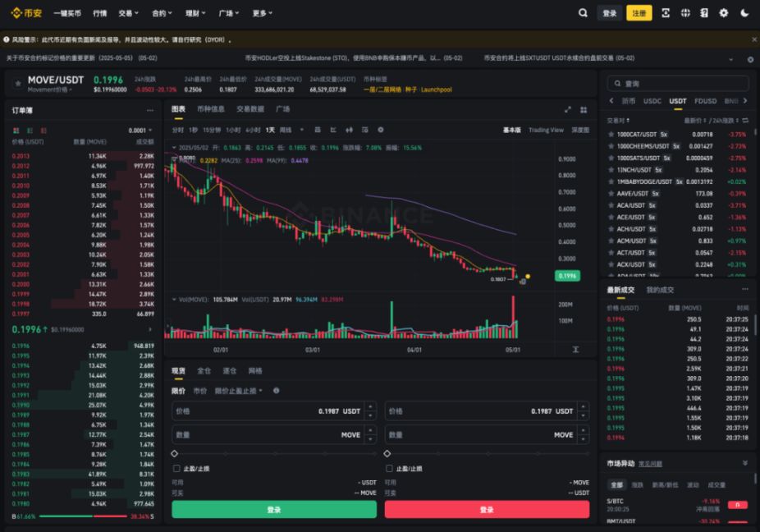
Task: Open 限价止盈止损 order type dropdown
Action: 239,391
